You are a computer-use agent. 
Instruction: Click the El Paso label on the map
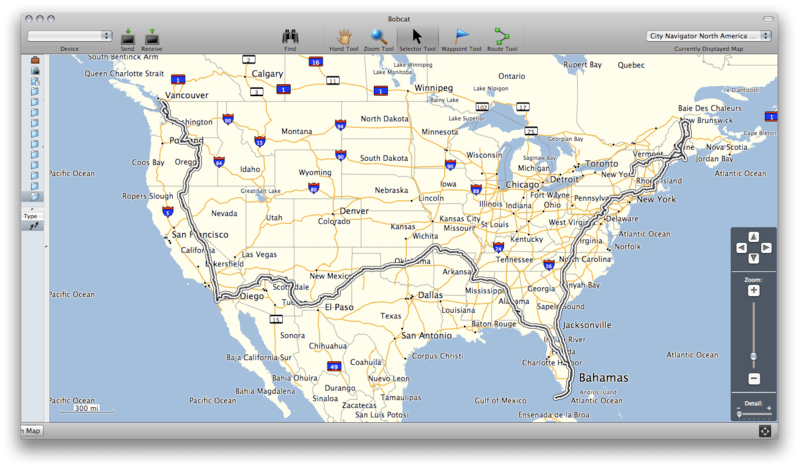coord(339,307)
